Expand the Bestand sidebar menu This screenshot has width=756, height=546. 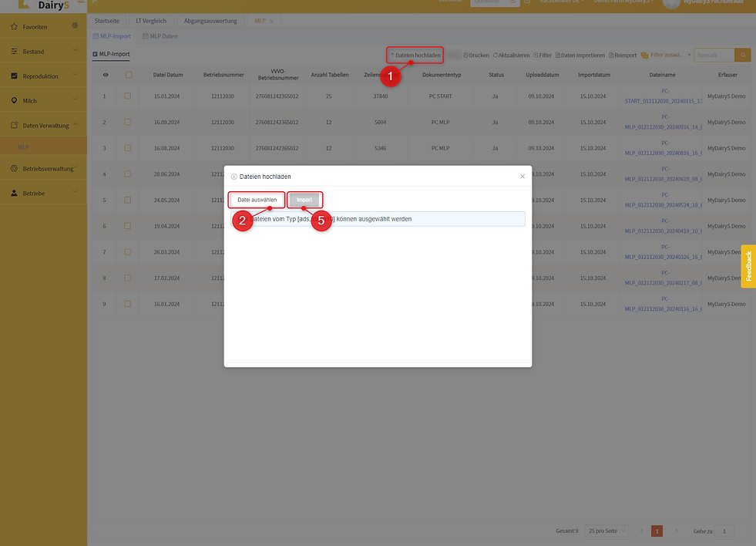tap(43, 52)
